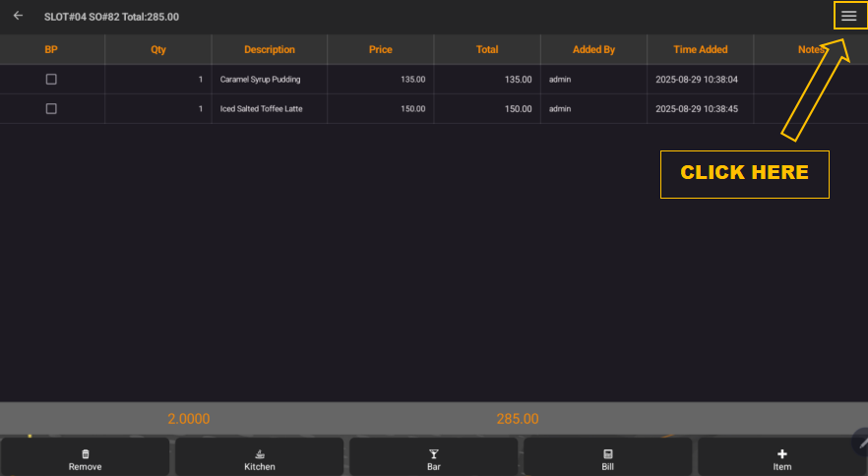Tick the BP checkbox for Iced Salted Toffee Latte
This screenshot has height=476, width=868.
click(x=52, y=109)
